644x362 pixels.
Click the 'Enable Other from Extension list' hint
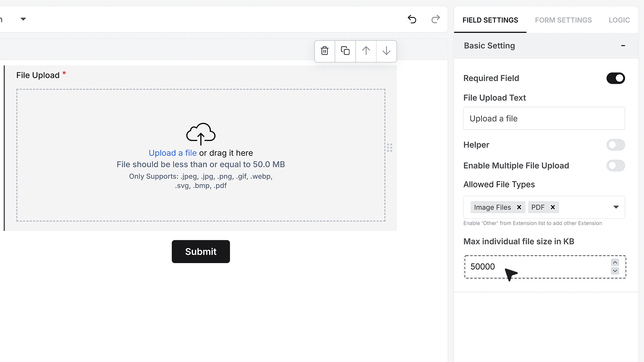(532, 223)
